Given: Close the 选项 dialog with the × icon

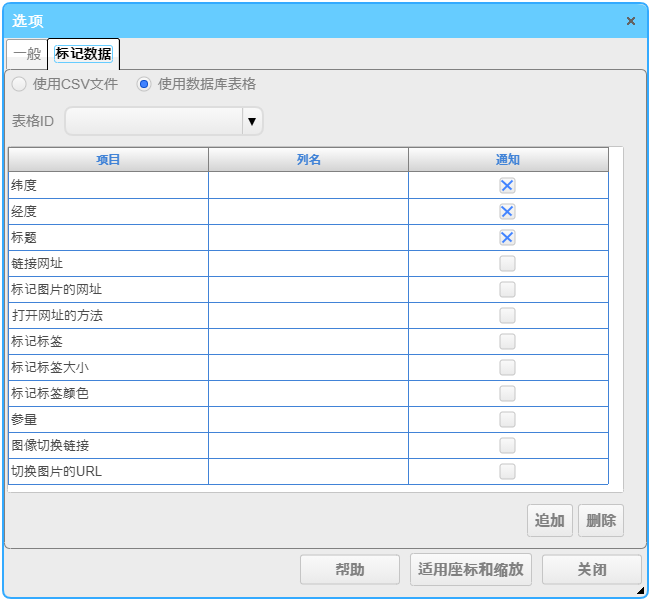Looking at the screenshot, I should pos(630,21).
